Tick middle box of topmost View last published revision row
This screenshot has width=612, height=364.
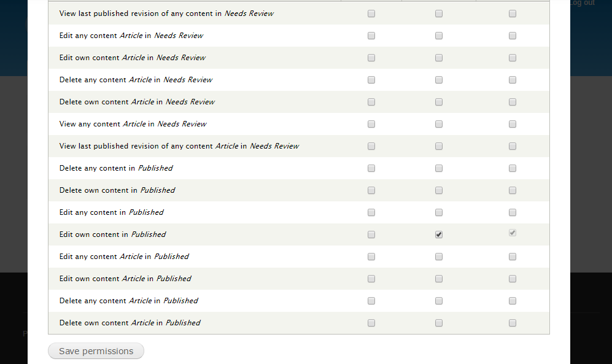[x=439, y=14]
